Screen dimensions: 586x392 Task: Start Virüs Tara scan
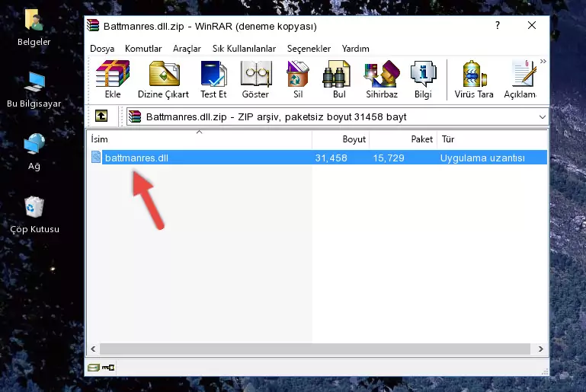pyautogui.click(x=474, y=79)
